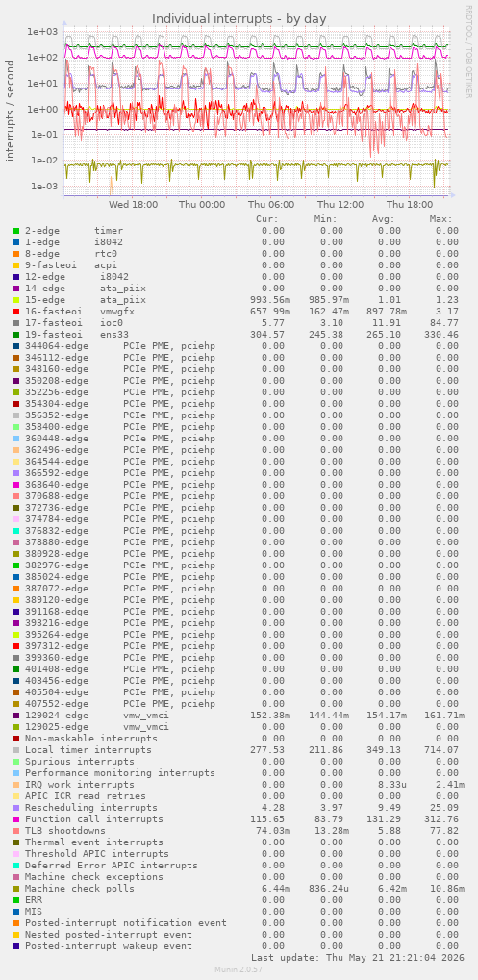Click the Machine check polls legend swatch
The height and width of the screenshot is (980, 478).
16,888
